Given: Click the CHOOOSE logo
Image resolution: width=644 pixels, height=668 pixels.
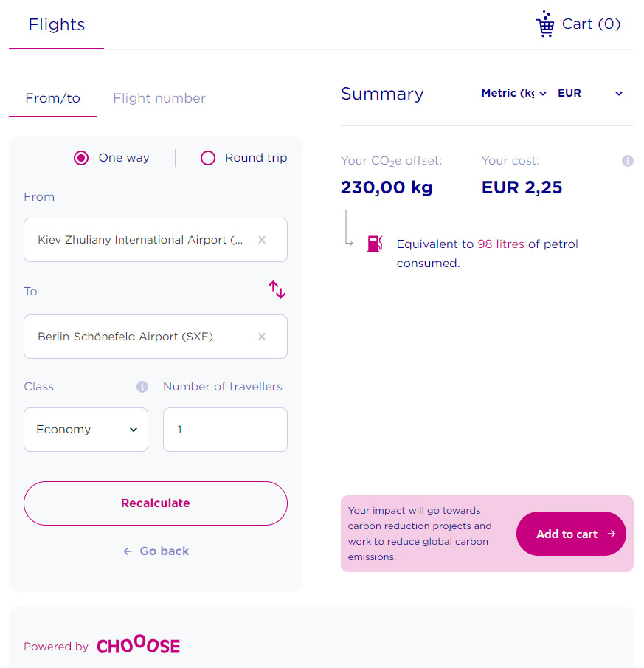Looking at the screenshot, I should [x=139, y=645].
